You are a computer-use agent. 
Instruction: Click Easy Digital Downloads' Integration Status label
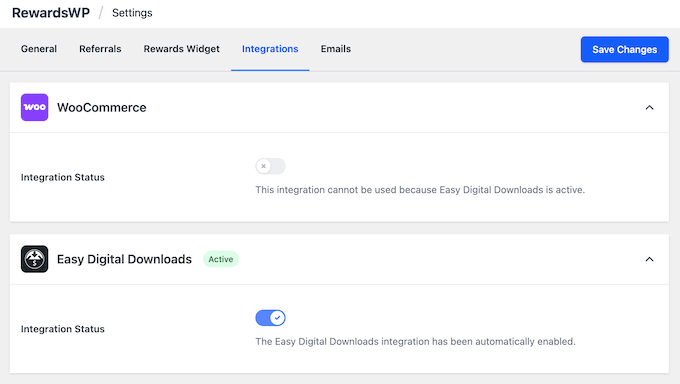63,329
